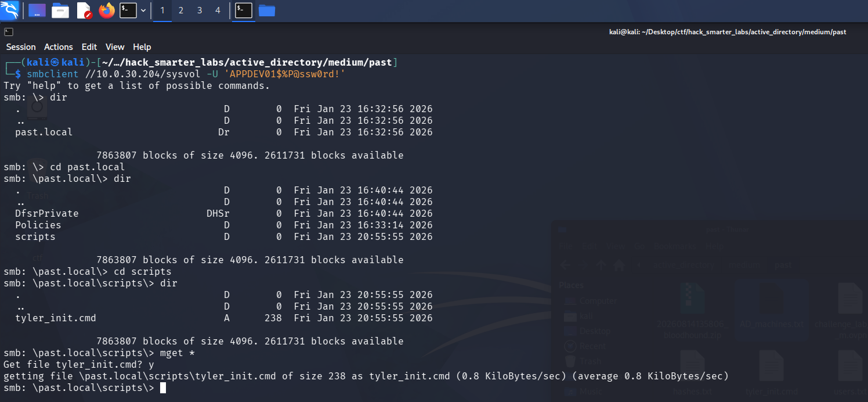Open the terminal emulator launcher icon
This screenshot has width=868, height=402.
pyautogui.click(x=128, y=10)
